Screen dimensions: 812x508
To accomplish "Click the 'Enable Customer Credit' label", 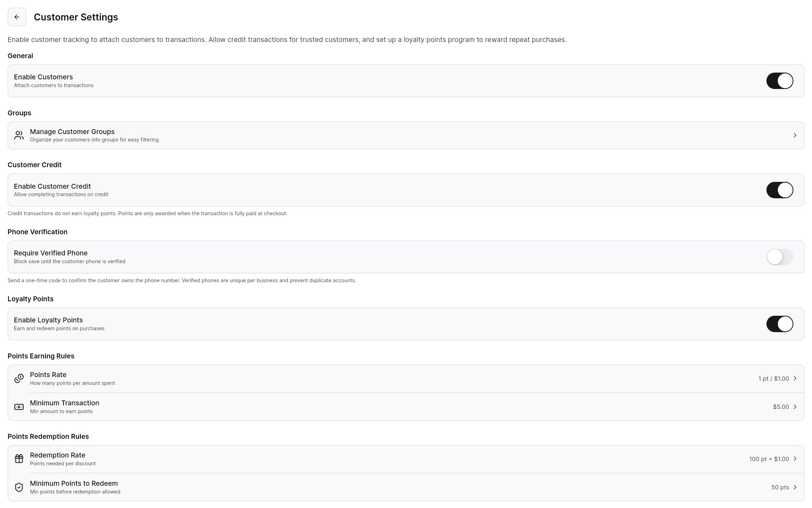I will [x=52, y=186].
